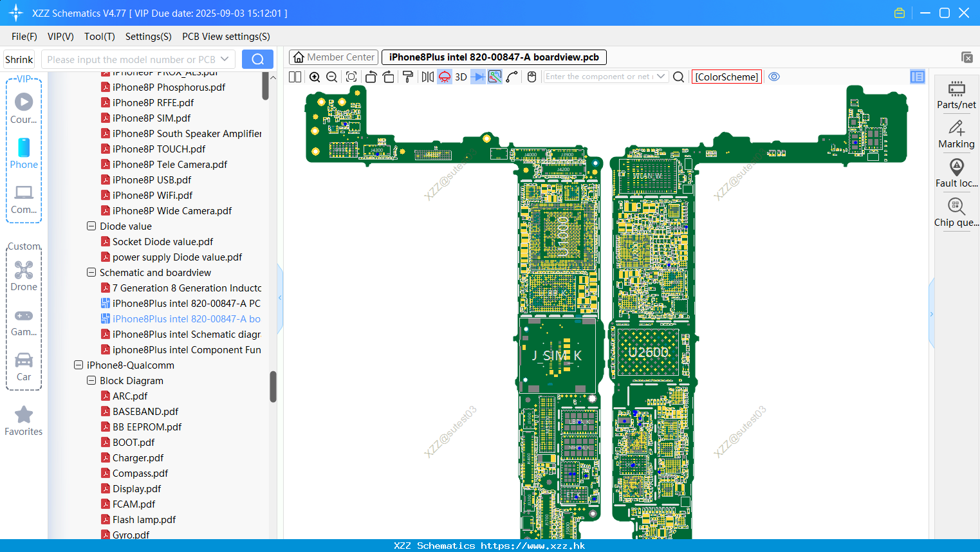Select the Drone category

pyautogui.click(x=24, y=277)
